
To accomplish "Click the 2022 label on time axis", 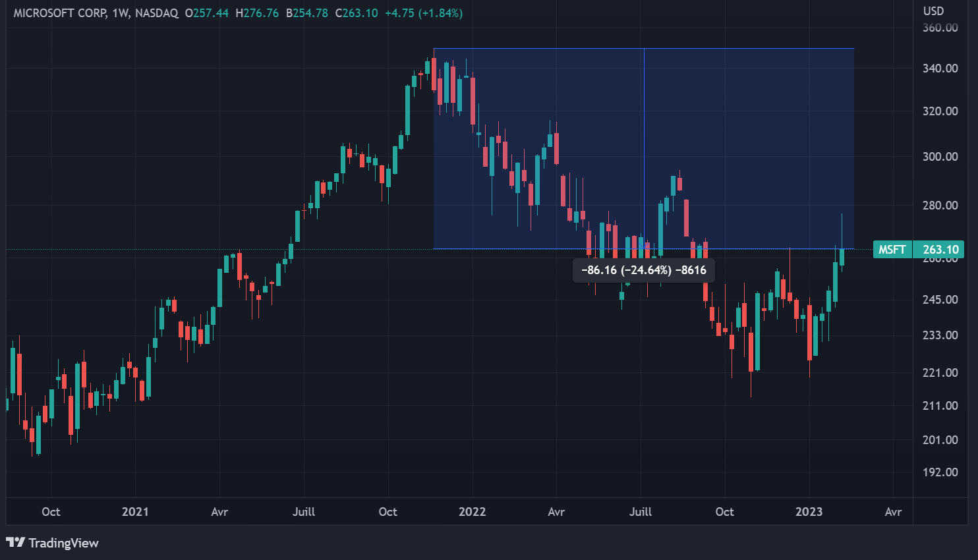I will point(472,512).
